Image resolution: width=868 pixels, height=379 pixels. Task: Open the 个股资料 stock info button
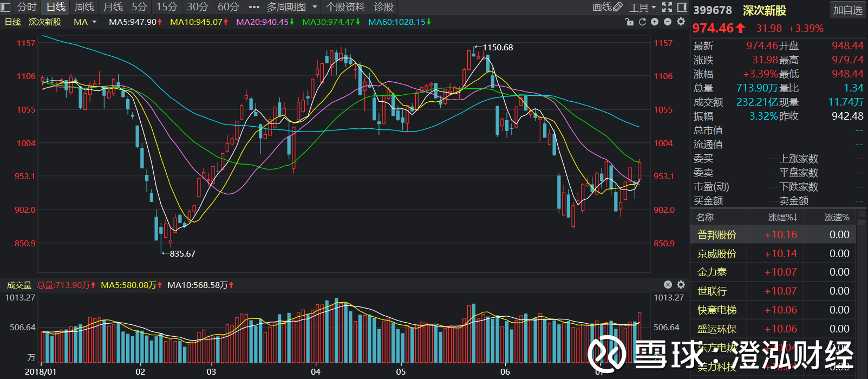(x=345, y=7)
